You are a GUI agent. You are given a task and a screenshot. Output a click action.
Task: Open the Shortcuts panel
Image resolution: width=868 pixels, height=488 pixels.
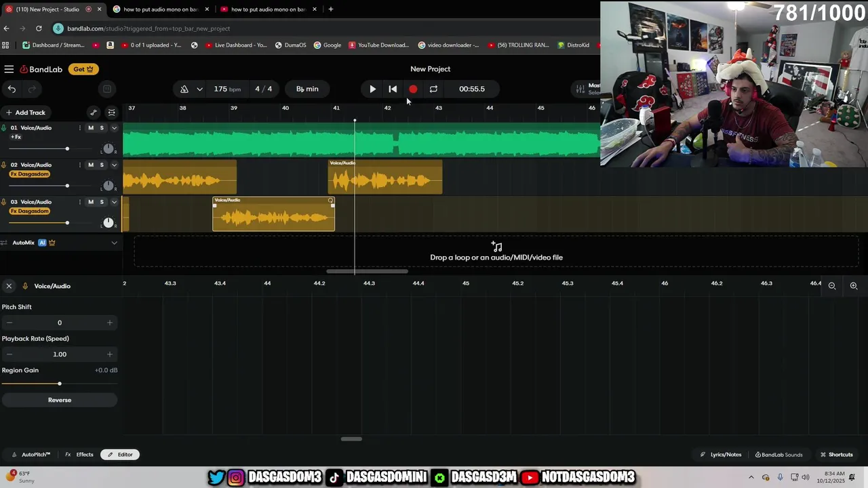coord(836,455)
